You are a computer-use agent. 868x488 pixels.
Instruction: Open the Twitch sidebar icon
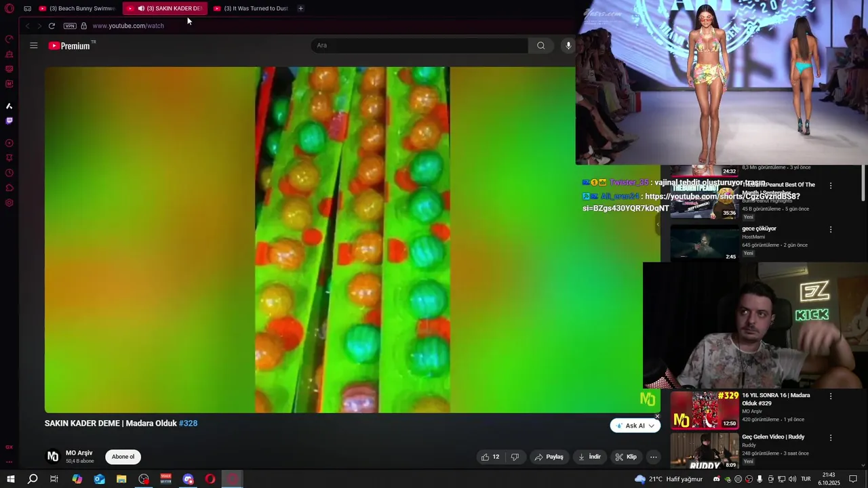[x=9, y=121]
